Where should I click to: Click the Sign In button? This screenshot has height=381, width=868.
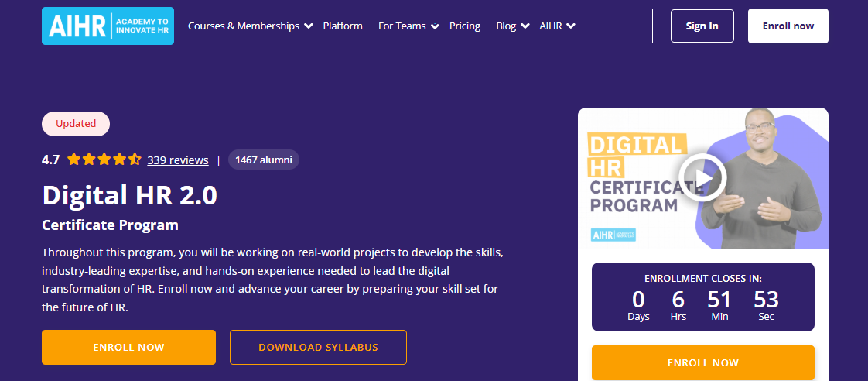[702, 26]
